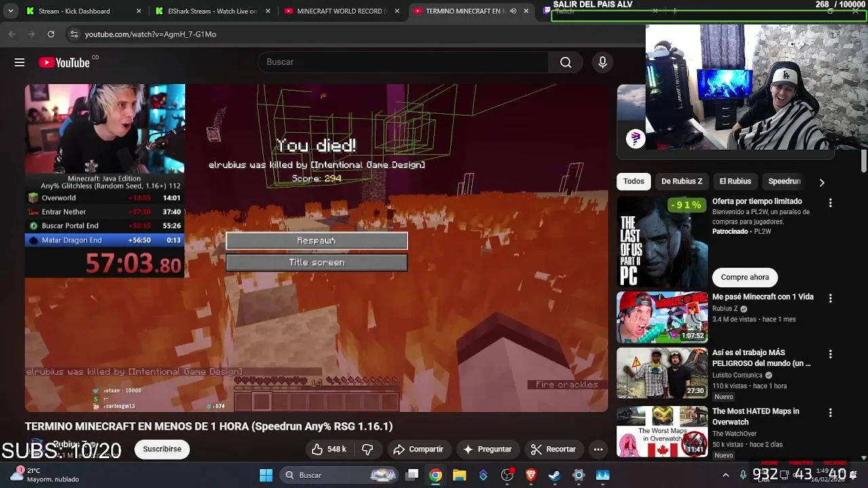Like the video with 548 k likes
The image size is (868, 488).
click(x=329, y=449)
